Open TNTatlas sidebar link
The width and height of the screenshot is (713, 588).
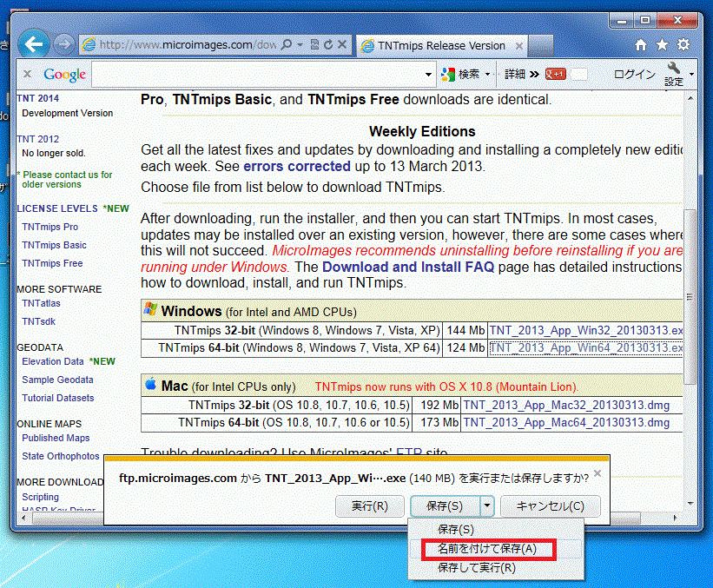[x=41, y=303]
